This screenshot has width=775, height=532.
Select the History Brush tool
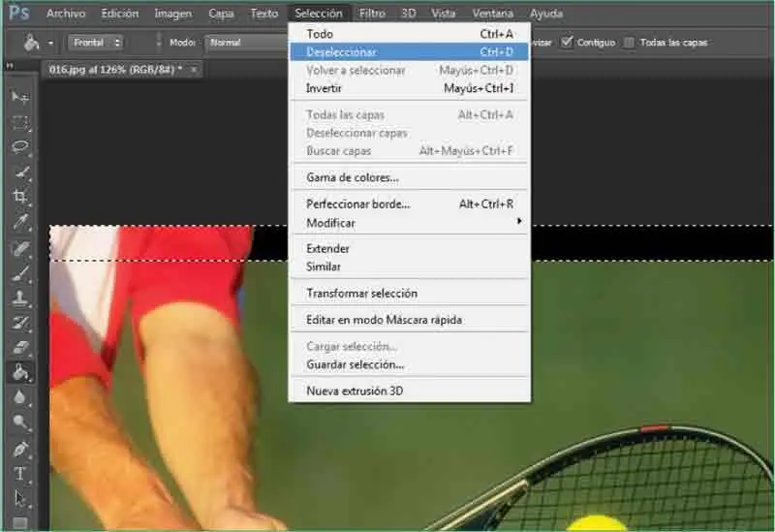coord(19,324)
